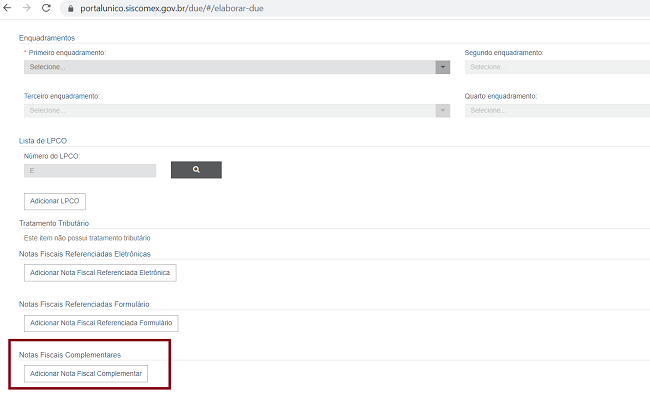Select the Tratamento Tributário heading
650x393 pixels.
(x=54, y=223)
